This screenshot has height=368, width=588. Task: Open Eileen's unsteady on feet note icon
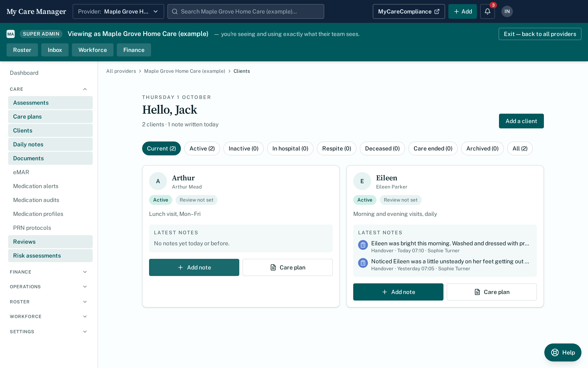pyautogui.click(x=363, y=263)
